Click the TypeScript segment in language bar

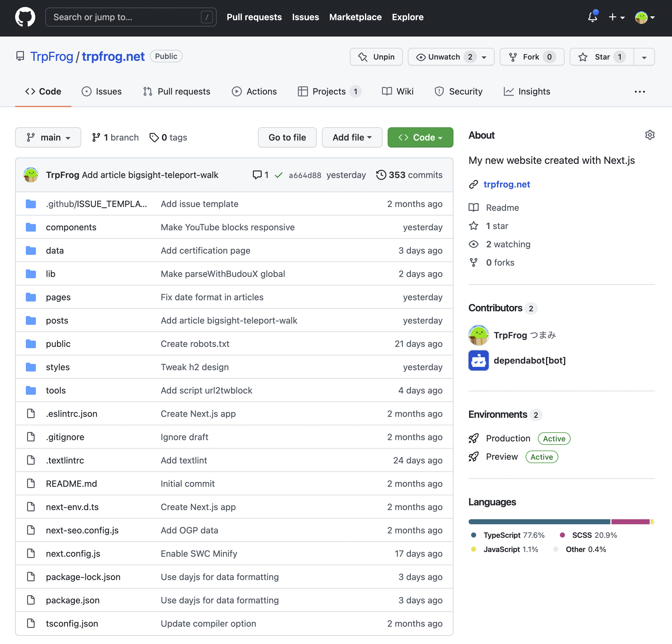(539, 521)
